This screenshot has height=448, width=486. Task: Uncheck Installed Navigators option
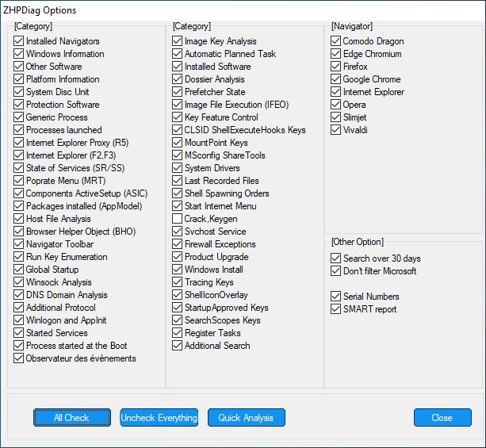[x=18, y=41]
